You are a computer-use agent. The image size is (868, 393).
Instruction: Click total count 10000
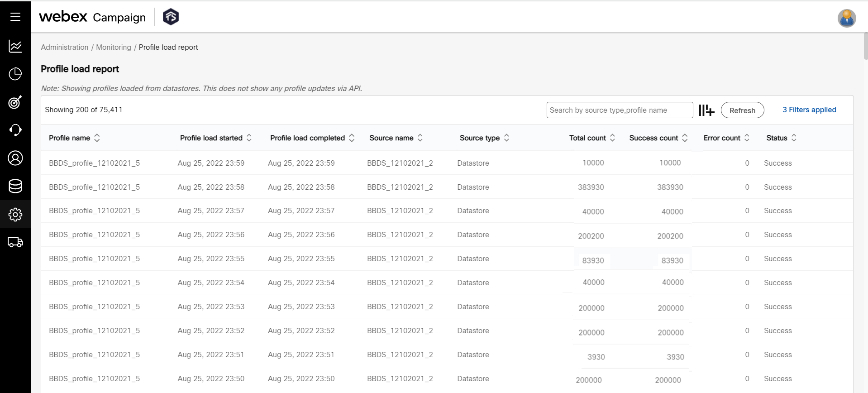[593, 163]
